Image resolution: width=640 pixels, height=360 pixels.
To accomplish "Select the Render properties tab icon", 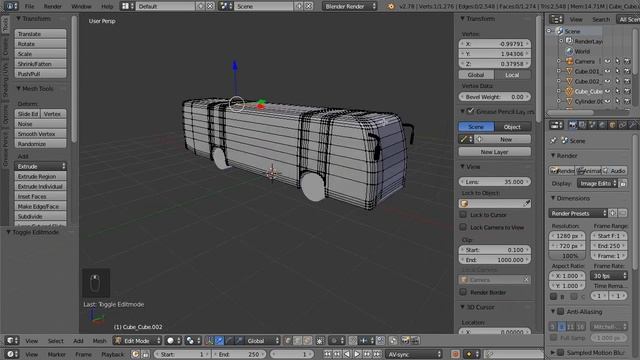I will 573,125.
